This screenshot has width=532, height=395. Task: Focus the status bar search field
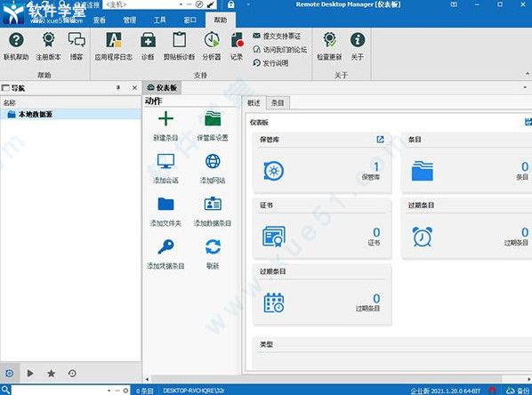click(58, 391)
